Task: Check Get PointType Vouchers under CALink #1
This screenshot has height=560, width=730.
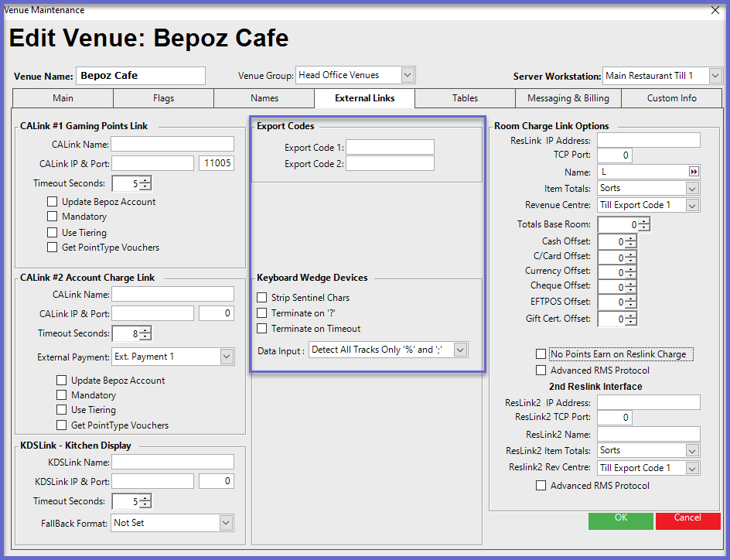Action: click(53, 248)
